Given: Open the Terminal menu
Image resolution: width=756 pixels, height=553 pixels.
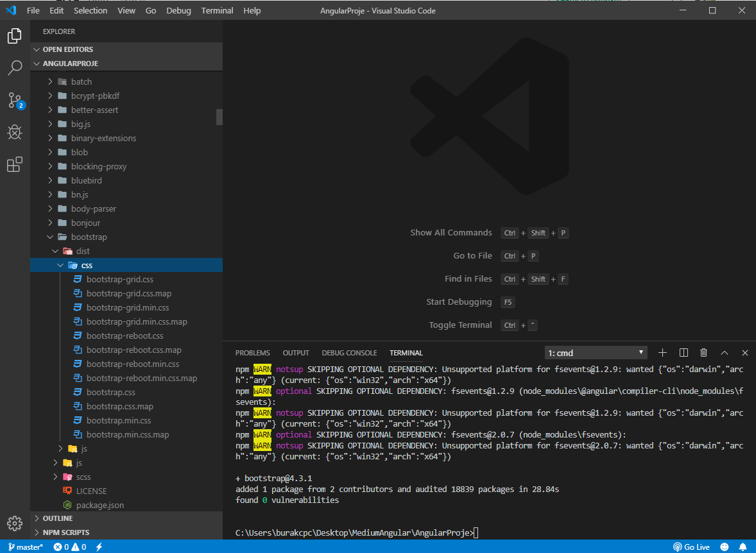Looking at the screenshot, I should pyautogui.click(x=218, y=10).
